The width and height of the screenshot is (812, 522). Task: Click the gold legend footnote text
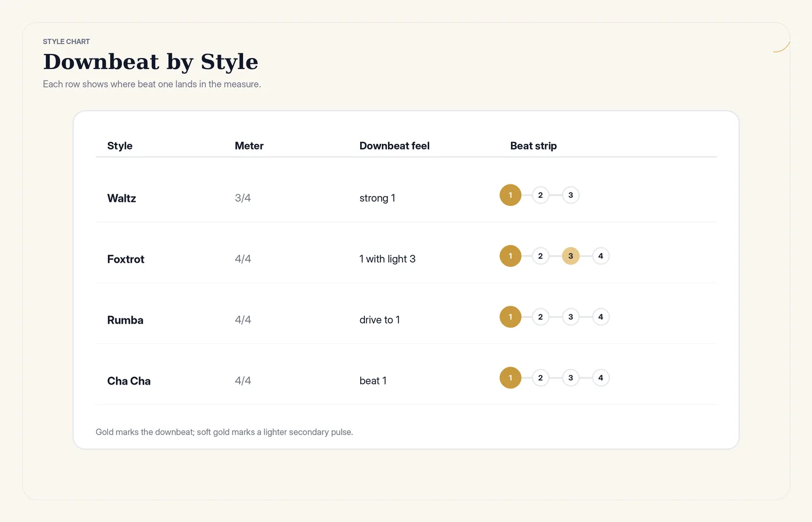(x=224, y=432)
